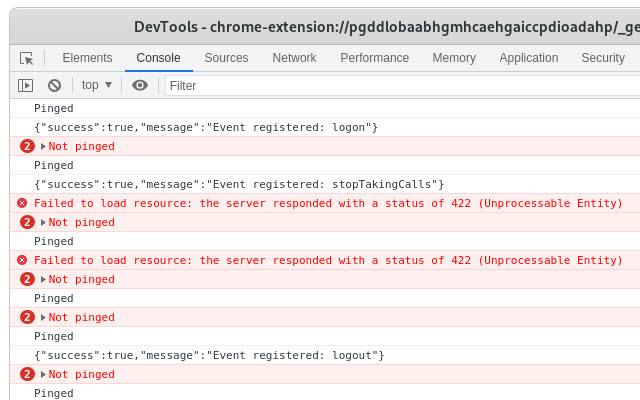Switch to the Console tab
The height and width of the screenshot is (400, 640).
(158, 58)
